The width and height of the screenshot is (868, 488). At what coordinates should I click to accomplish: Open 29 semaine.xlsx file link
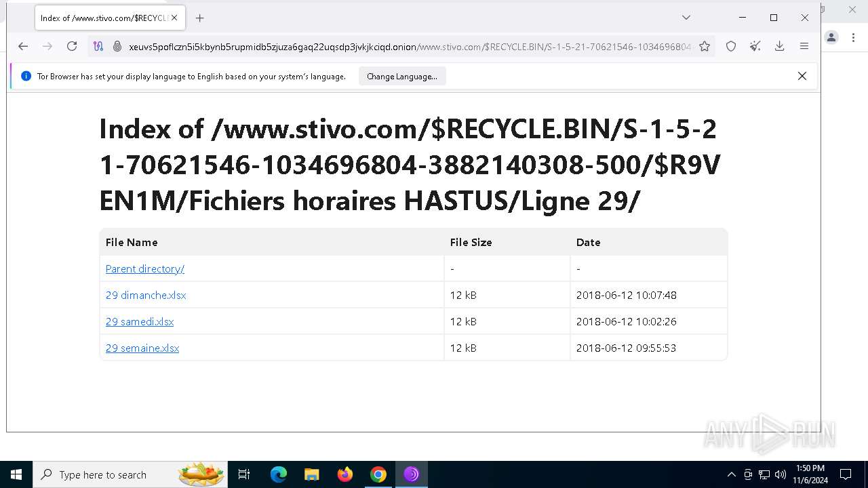pyautogui.click(x=142, y=348)
